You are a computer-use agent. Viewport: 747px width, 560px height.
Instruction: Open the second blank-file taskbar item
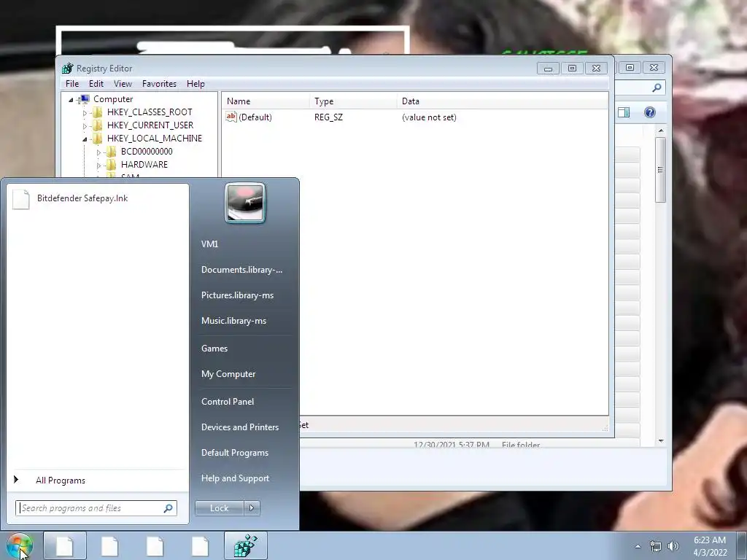point(109,545)
